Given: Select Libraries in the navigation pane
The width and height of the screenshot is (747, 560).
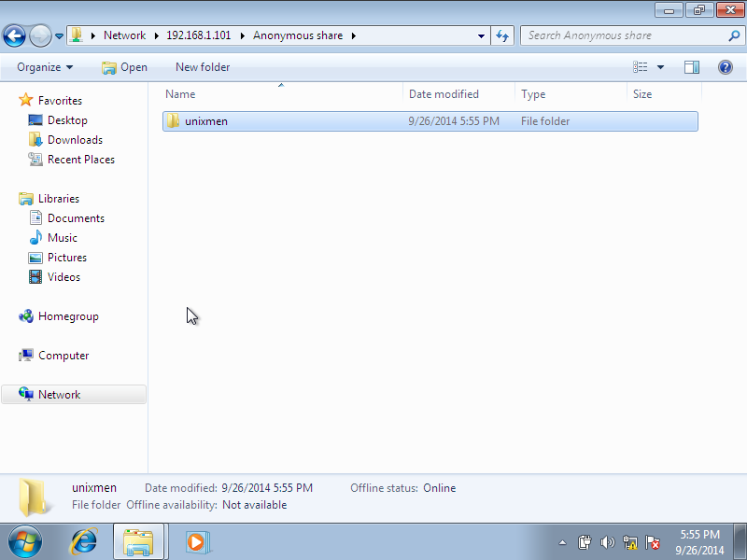Looking at the screenshot, I should point(59,198).
